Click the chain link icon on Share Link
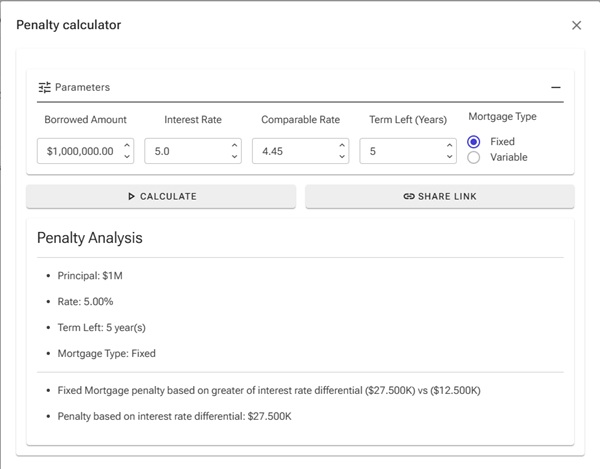600x469 pixels. (x=408, y=197)
